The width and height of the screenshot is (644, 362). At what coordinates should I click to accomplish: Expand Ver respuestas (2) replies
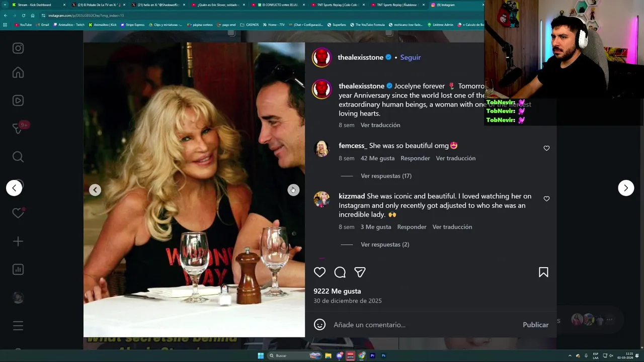(x=385, y=244)
